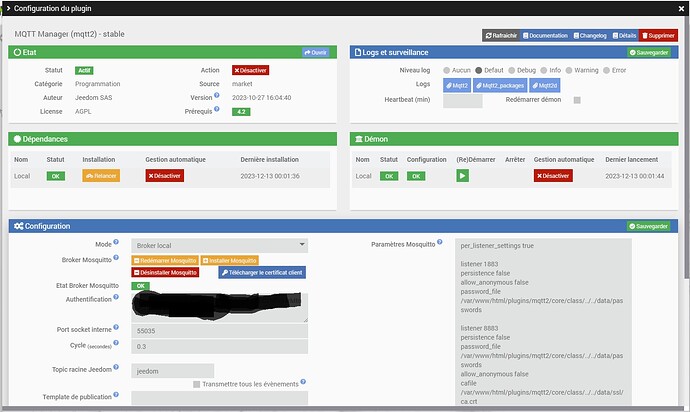Select the Info log level
Viewport: 690px width, 412px height.
[x=544, y=70]
